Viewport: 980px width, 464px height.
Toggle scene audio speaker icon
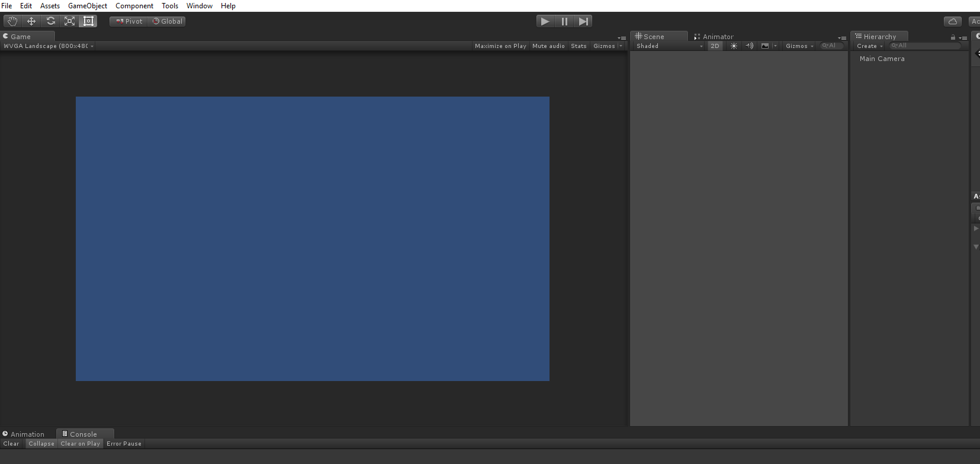click(749, 46)
